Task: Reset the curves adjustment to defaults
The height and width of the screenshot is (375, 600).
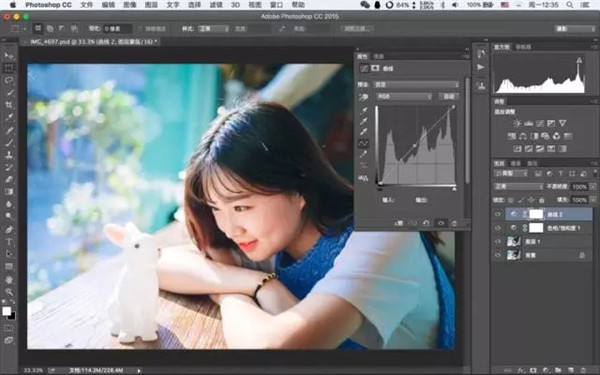Action: (x=426, y=223)
